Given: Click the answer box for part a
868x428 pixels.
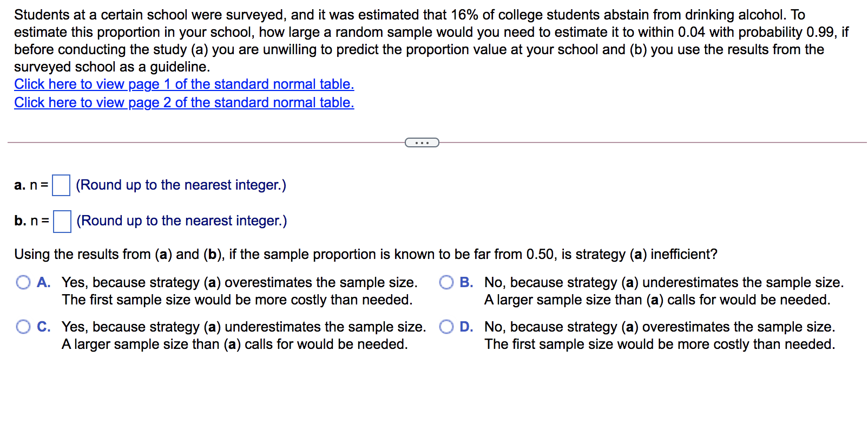Looking at the screenshot, I should pyautogui.click(x=61, y=185).
